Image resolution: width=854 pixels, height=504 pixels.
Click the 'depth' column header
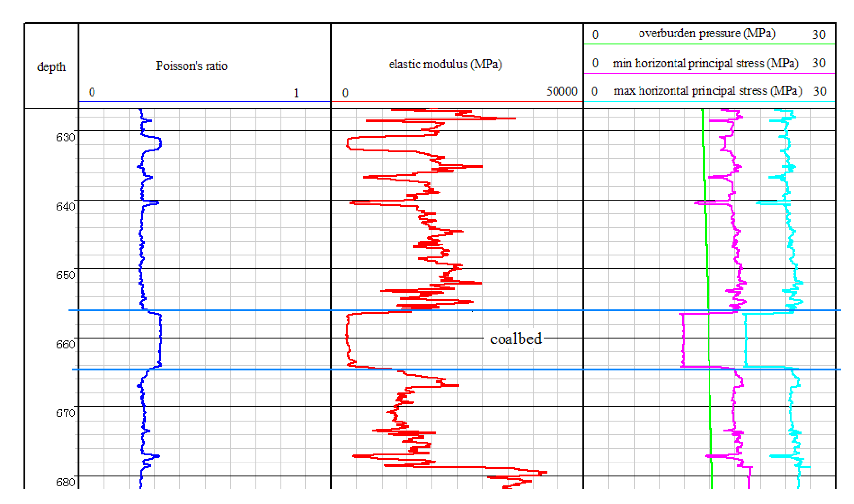point(51,67)
